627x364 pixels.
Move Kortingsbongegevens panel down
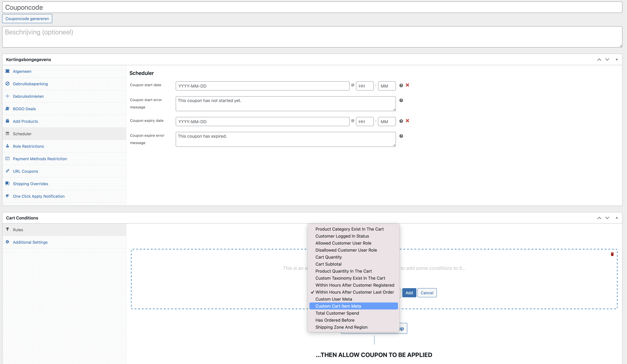(607, 59)
